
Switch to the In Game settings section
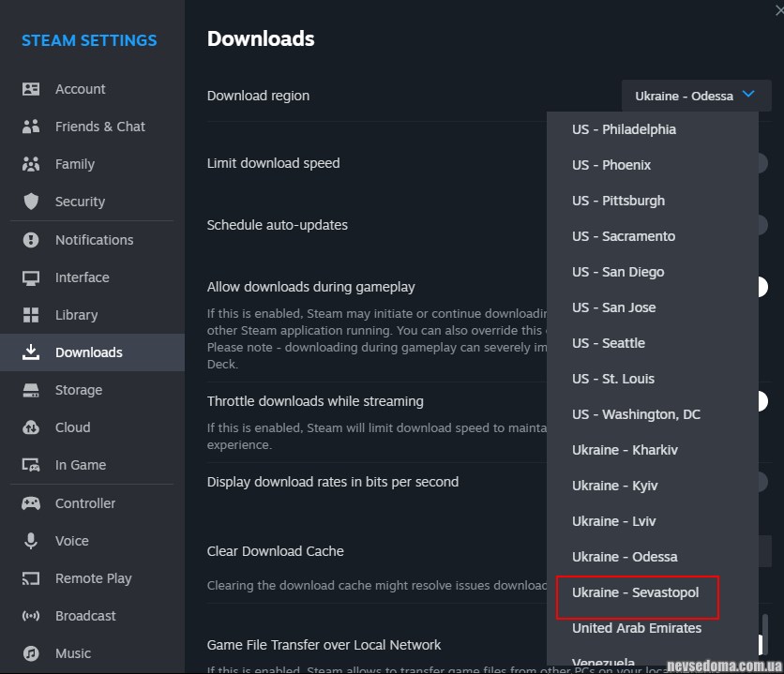point(80,465)
